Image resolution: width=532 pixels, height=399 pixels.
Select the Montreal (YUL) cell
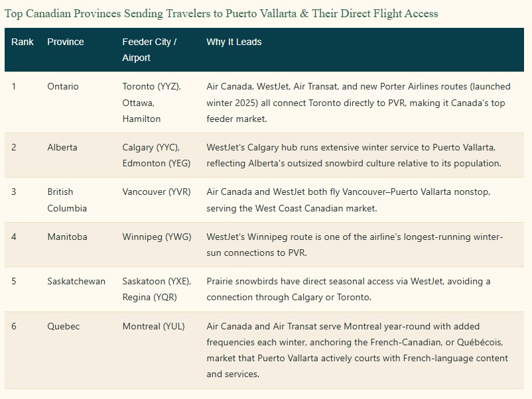[154, 327]
